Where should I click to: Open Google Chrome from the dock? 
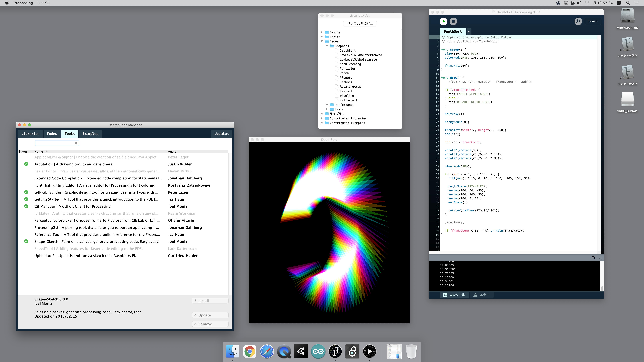pyautogui.click(x=250, y=352)
